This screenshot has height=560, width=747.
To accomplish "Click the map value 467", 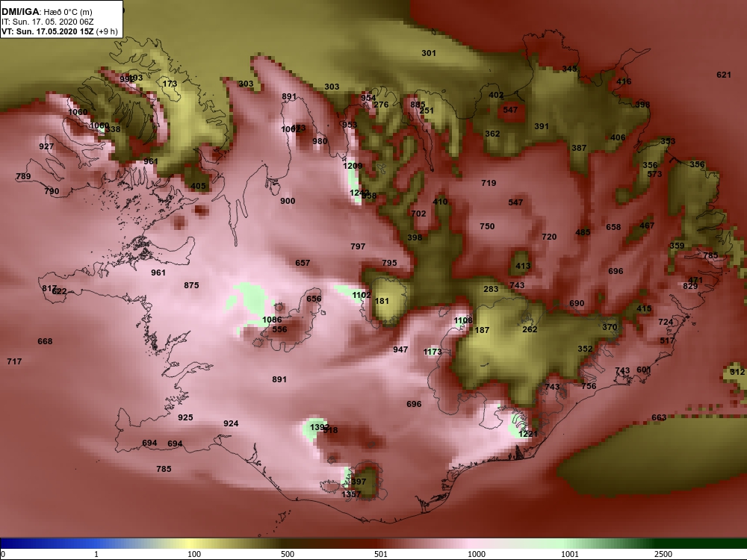I will click(646, 225).
